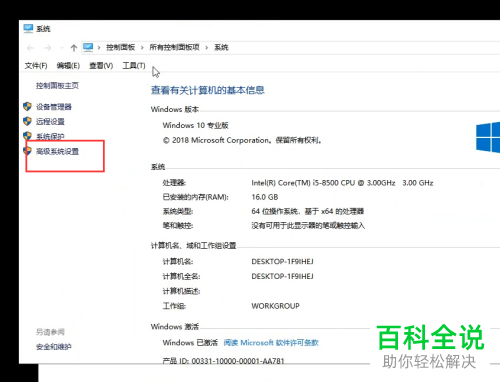
Task: Click shield icon beside 设备管理器
Action: [x=27, y=107]
